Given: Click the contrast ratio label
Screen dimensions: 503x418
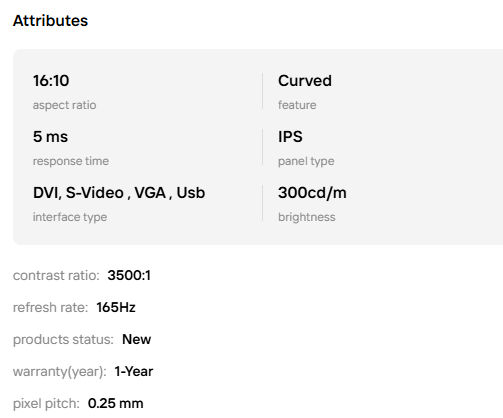Looking at the screenshot, I should 56,276.
